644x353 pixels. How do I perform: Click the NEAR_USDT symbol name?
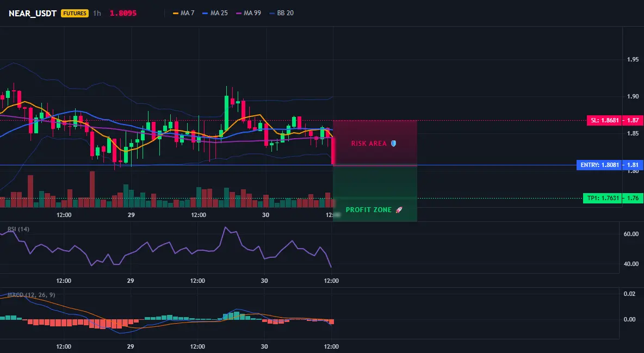point(33,13)
